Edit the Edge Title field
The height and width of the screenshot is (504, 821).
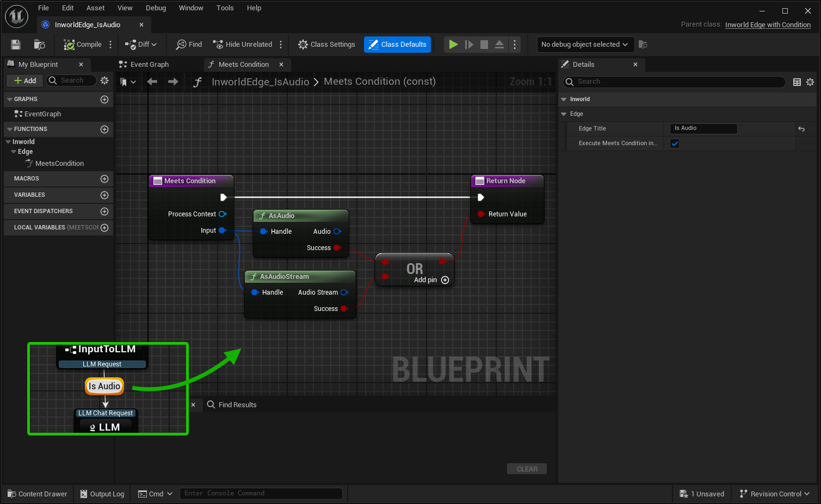point(703,128)
